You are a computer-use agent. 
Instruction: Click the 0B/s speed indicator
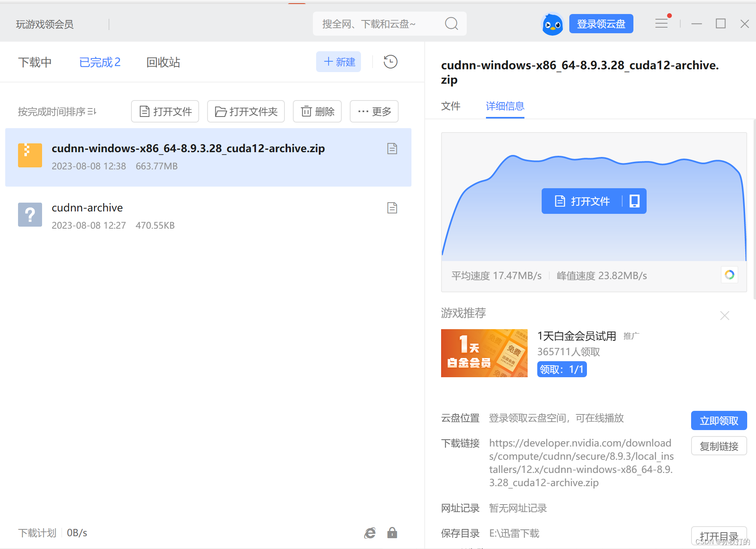coord(77,533)
